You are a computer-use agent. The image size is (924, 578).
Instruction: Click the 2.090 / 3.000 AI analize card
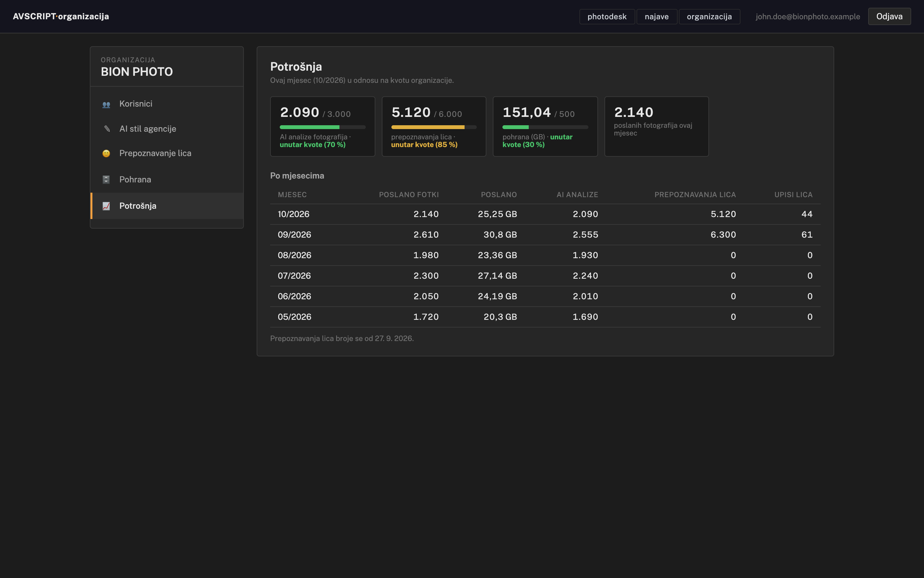pyautogui.click(x=322, y=126)
